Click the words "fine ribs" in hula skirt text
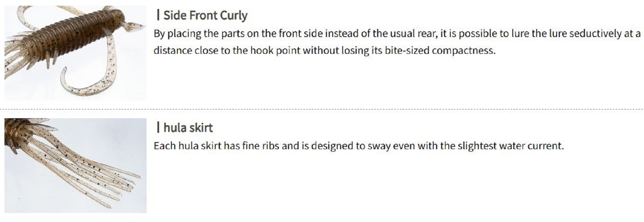This screenshot has width=644, height=222. coord(260,146)
